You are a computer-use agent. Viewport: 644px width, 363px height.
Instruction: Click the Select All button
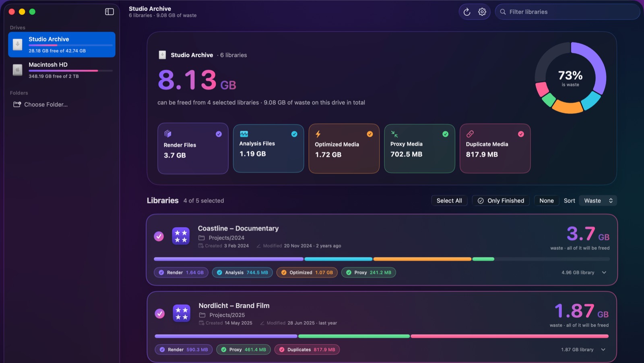[449, 201]
